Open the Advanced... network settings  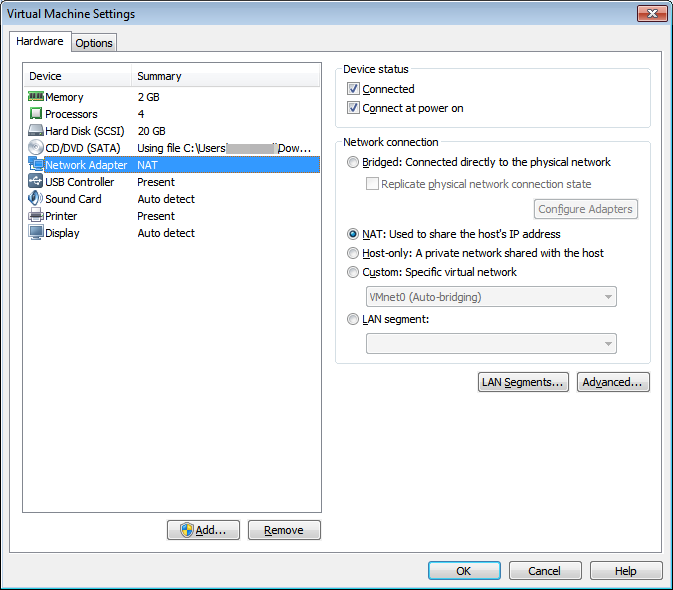click(x=613, y=382)
